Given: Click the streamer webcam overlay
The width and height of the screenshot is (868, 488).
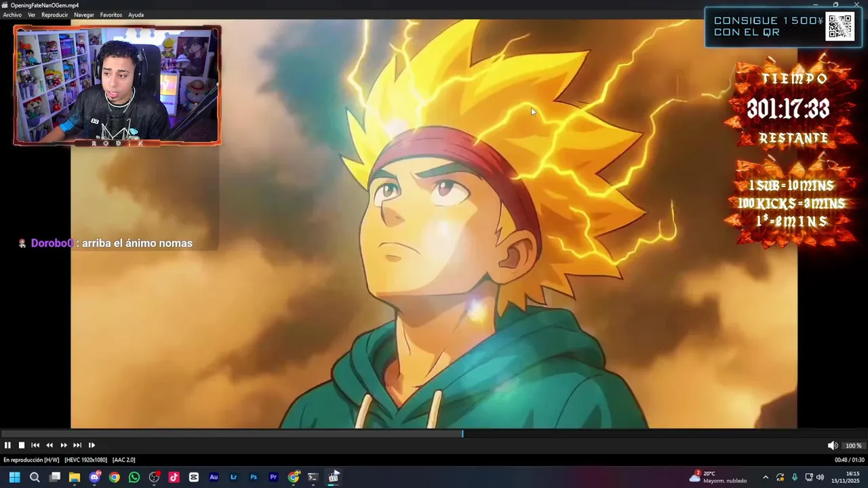Looking at the screenshot, I should [117, 85].
